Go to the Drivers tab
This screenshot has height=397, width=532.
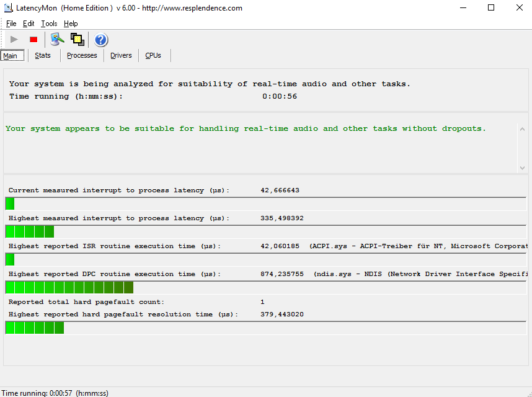pyautogui.click(x=121, y=56)
